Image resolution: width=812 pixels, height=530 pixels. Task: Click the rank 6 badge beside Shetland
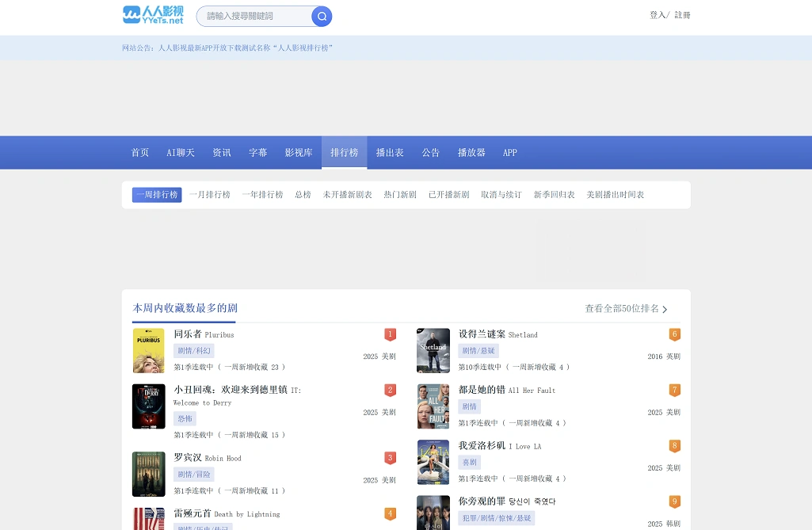coord(674,334)
